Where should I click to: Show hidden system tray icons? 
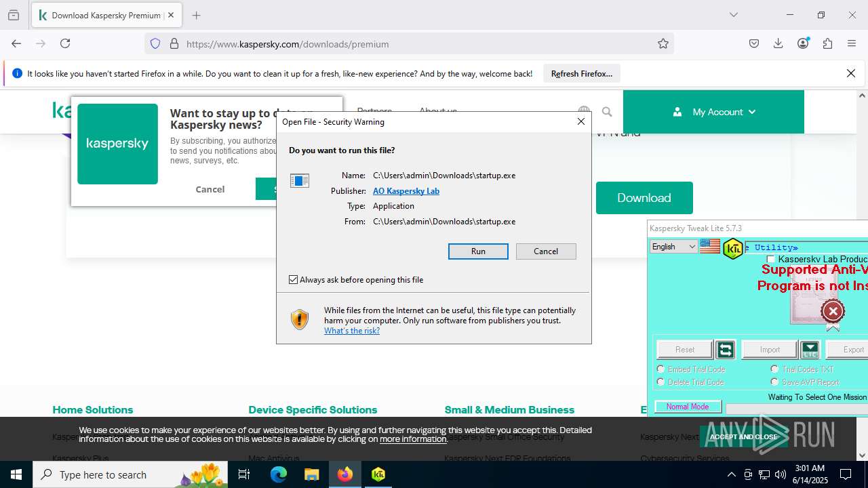coord(731,474)
